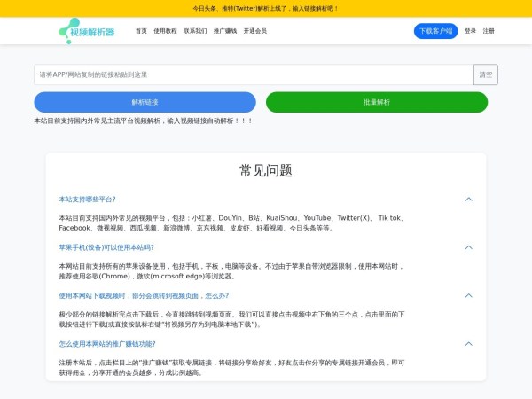
Task: Open 使用教程 menu item
Action: [x=165, y=31]
